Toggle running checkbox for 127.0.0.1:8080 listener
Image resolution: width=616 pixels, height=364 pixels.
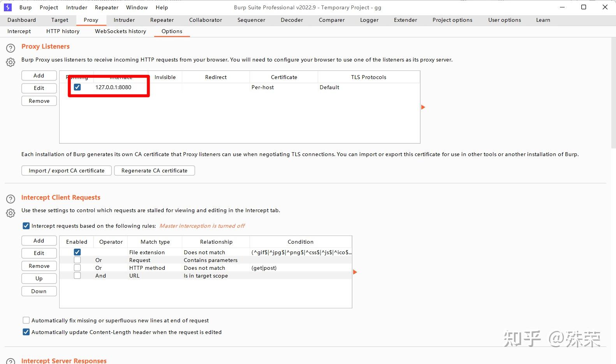point(77,87)
